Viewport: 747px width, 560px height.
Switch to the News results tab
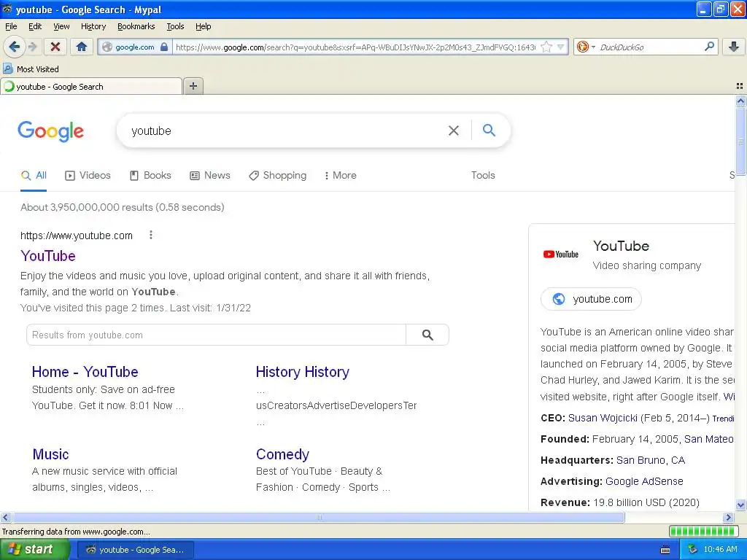point(210,175)
